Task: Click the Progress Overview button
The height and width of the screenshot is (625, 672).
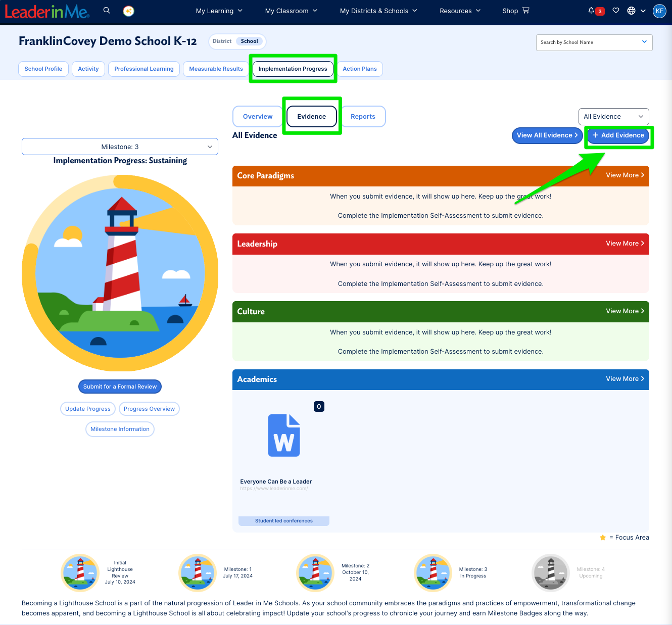Action: pos(149,409)
